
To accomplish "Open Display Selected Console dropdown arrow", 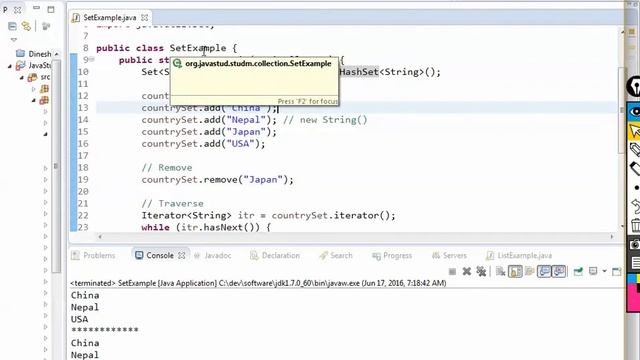I will coord(604,271).
